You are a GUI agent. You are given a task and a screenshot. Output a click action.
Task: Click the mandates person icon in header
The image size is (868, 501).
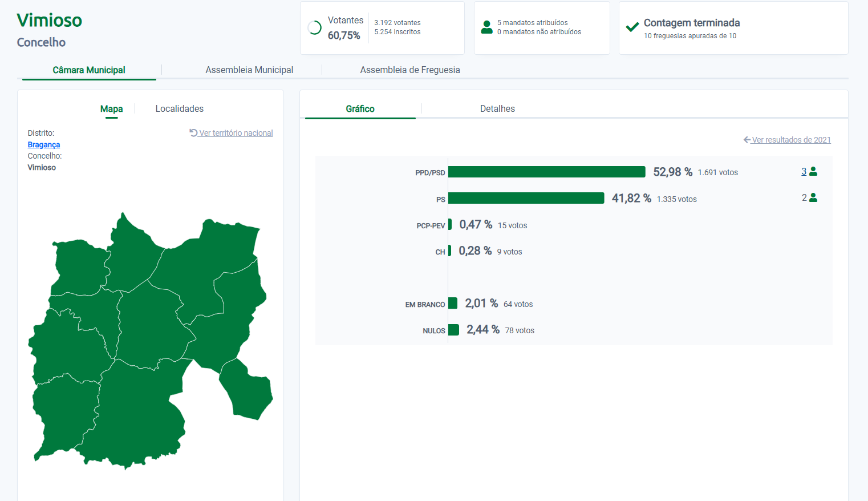coord(486,27)
